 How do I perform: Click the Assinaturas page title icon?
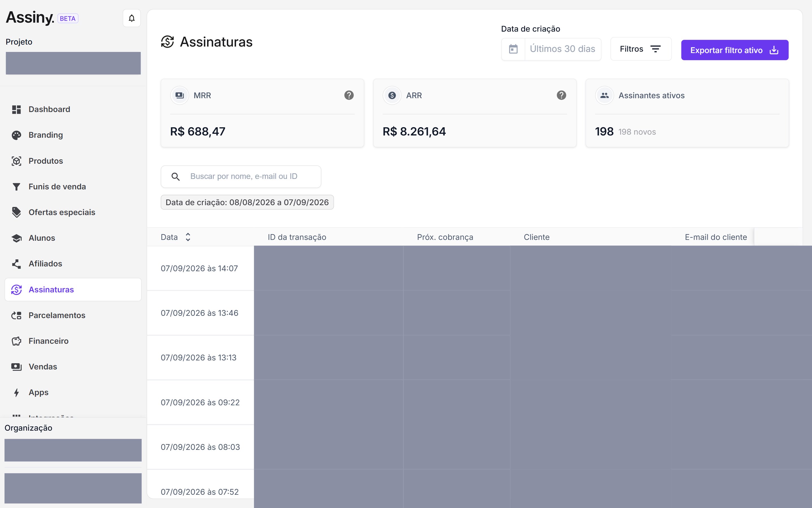pyautogui.click(x=167, y=42)
